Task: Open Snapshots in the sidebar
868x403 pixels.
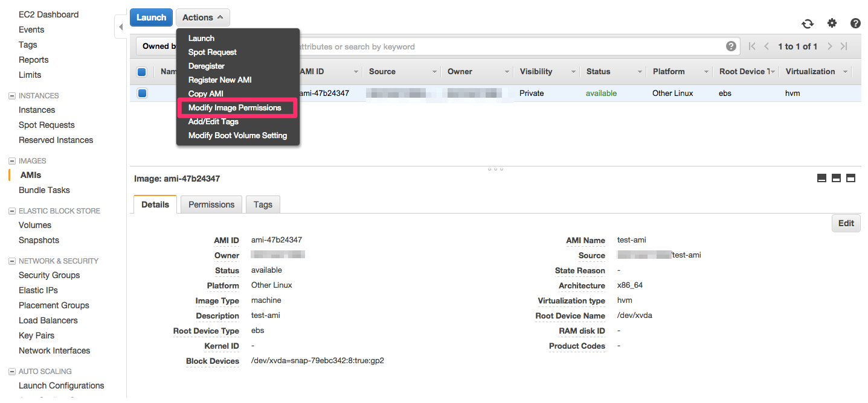Action: point(39,240)
